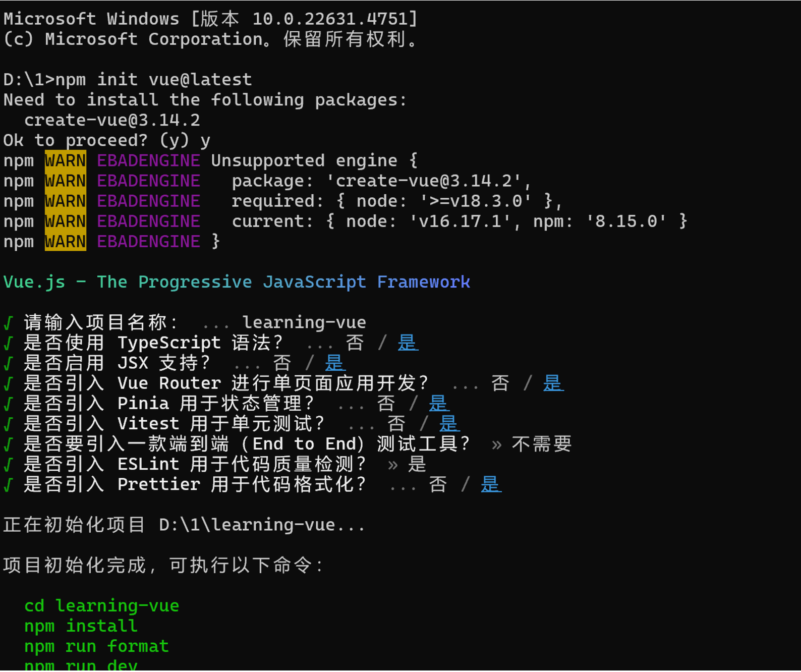The image size is (801, 672).
Task: Click the Vue.js Progressive JavaScript Framework banner
Action: pos(237,283)
